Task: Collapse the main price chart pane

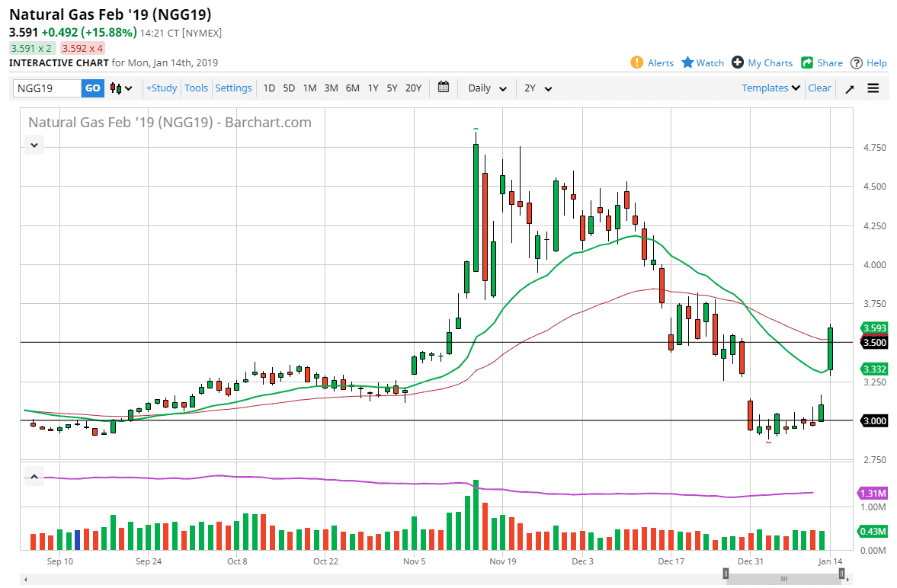Action: tap(34, 144)
